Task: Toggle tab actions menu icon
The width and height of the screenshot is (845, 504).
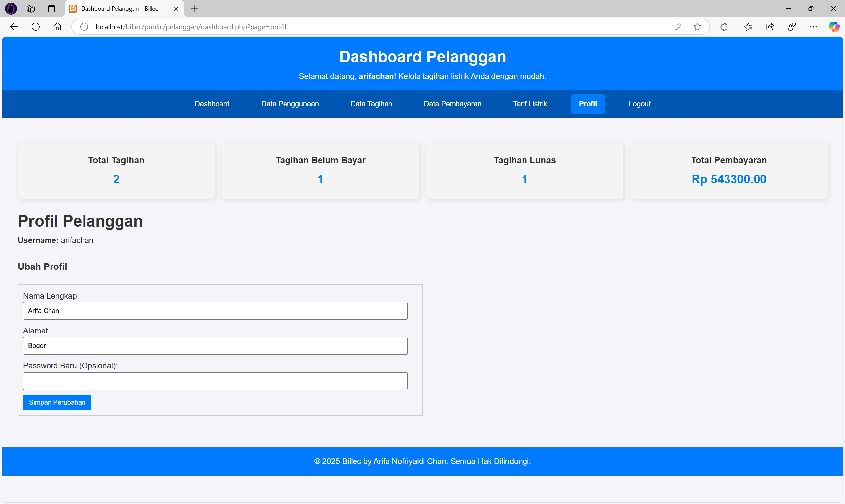Action: (x=51, y=9)
